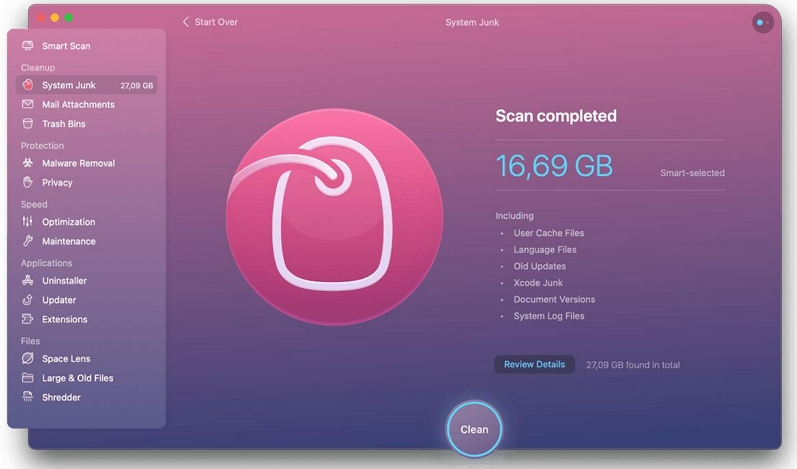Image resolution: width=797 pixels, height=469 pixels.
Task: Click the Space Lens planet icon
Action: tap(28, 358)
